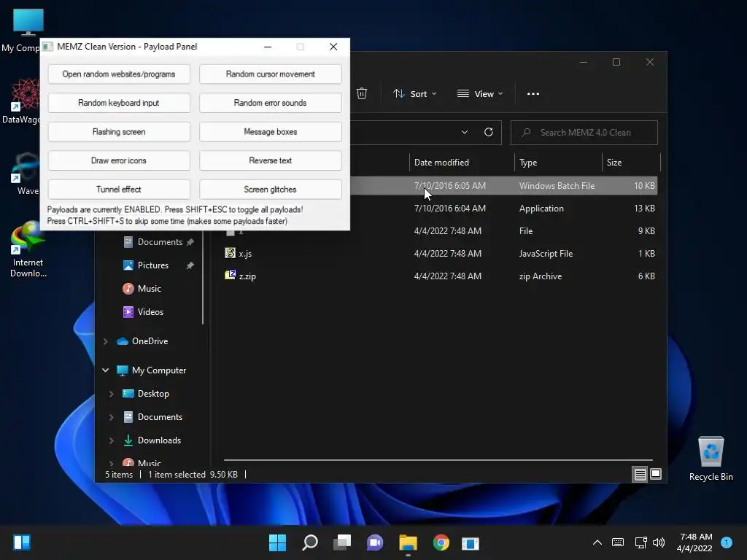
Task: Open the View dropdown in File Explorer
Action: pos(480,94)
